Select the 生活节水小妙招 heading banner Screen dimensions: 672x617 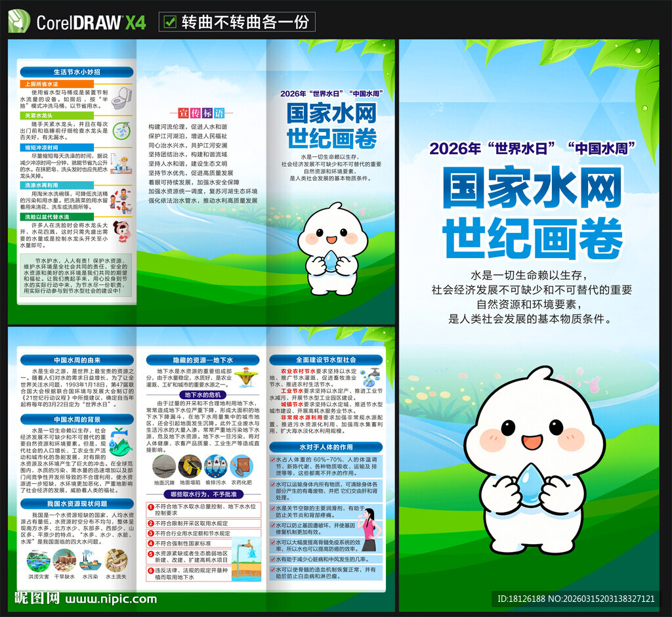77,72
